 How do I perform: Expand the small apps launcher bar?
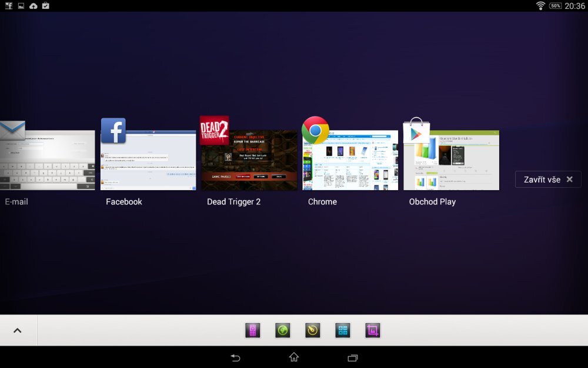click(x=17, y=330)
